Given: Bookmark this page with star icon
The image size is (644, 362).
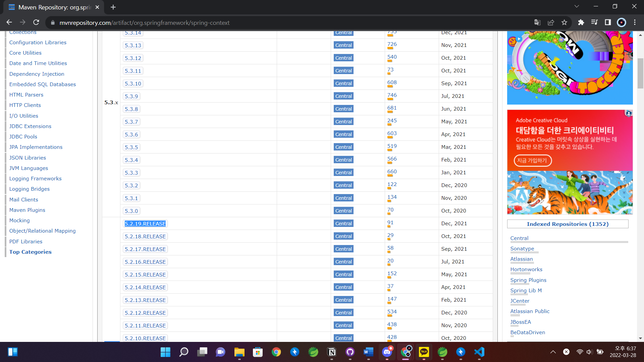Looking at the screenshot, I should pos(564,22).
